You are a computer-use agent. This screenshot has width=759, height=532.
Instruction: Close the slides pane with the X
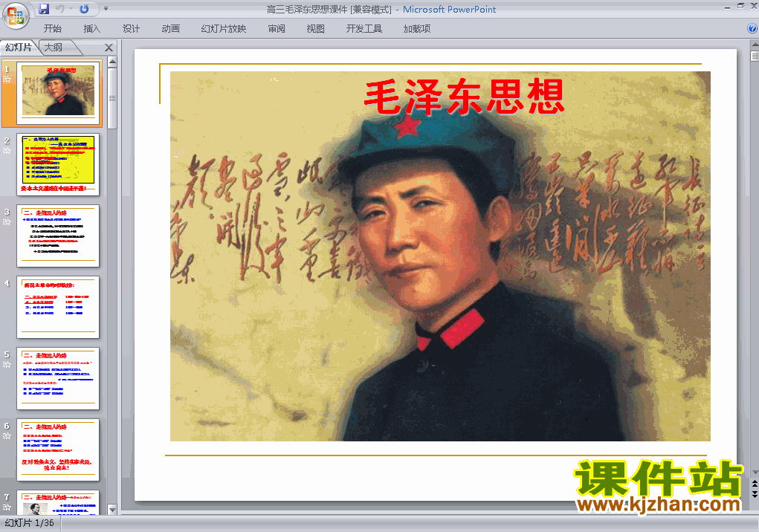pyautogui.click(x=109, y=48)
